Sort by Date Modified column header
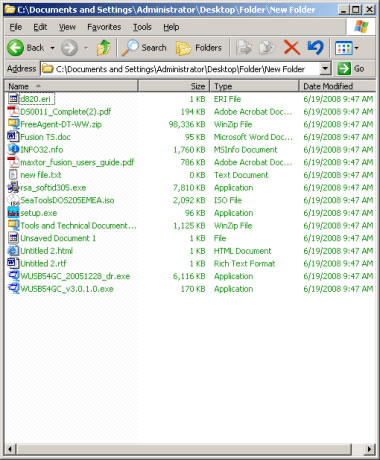This screenshot has height=460, width=380. click(x=337, y=86)
